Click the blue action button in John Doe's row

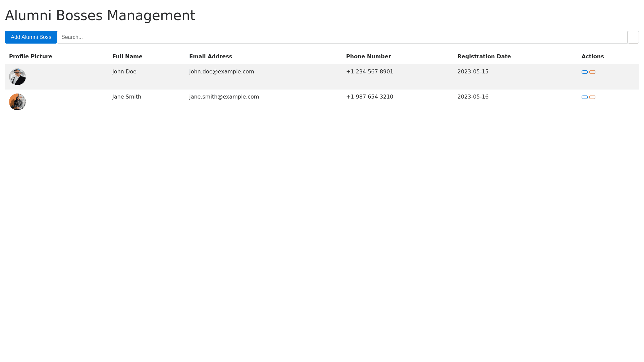pos(584,72)
